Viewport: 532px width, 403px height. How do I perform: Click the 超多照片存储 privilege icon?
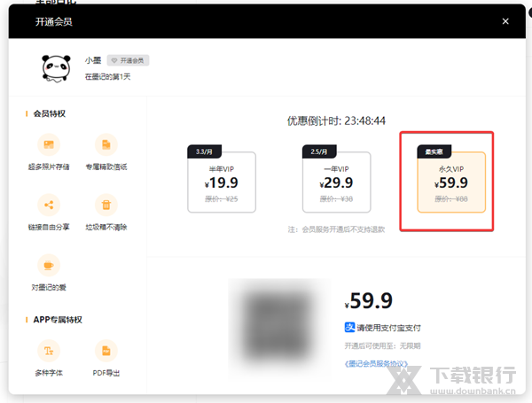[x=49, y=145]
